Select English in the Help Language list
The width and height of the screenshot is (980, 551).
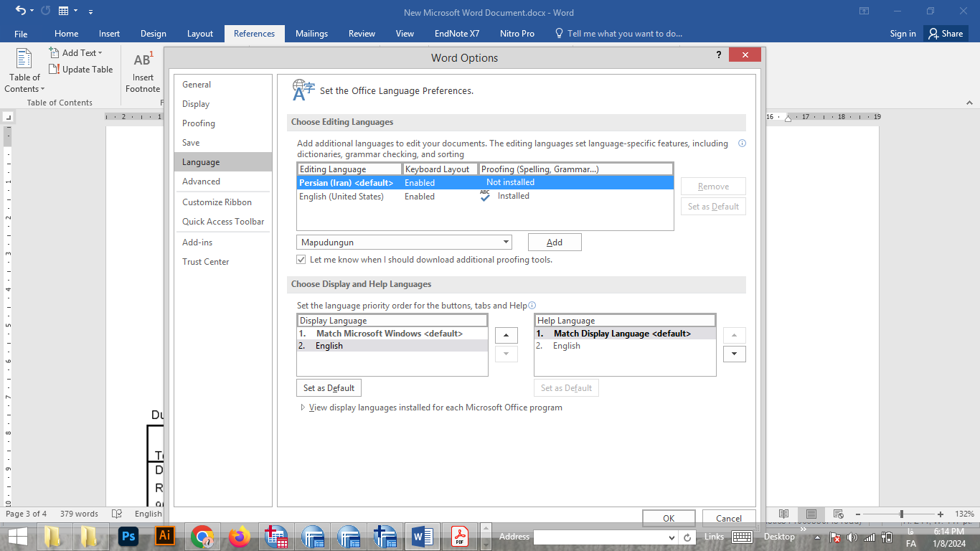[625, 346]
